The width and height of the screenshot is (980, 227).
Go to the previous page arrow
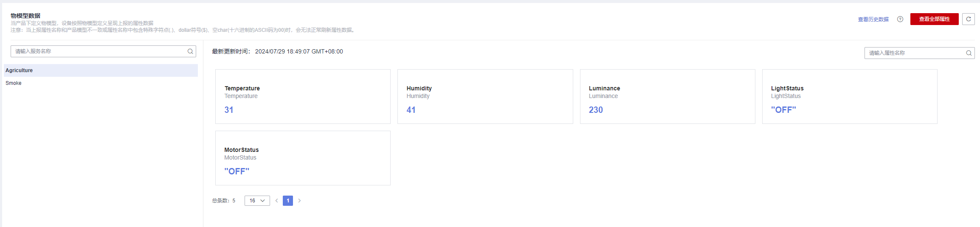(x=276, y=201)
